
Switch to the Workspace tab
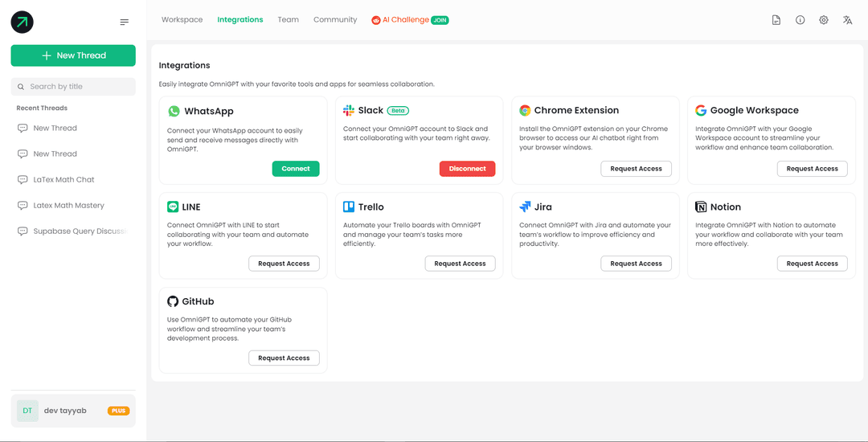coord(182,19)
